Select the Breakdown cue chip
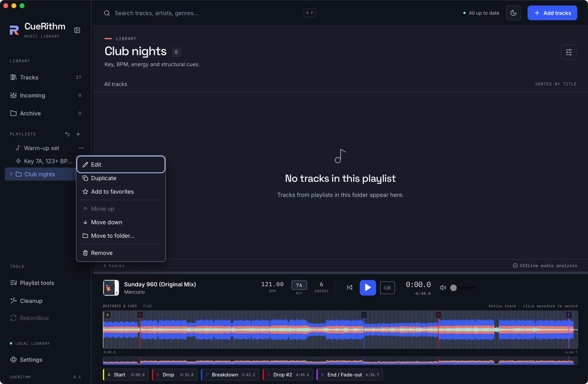The image size is (588, 384). click(x=230, y=375)
